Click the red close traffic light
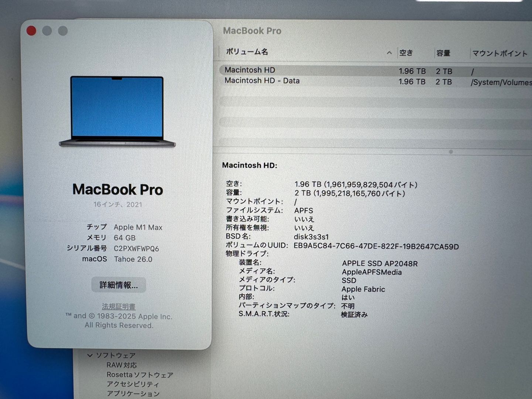 pos(31,30)
